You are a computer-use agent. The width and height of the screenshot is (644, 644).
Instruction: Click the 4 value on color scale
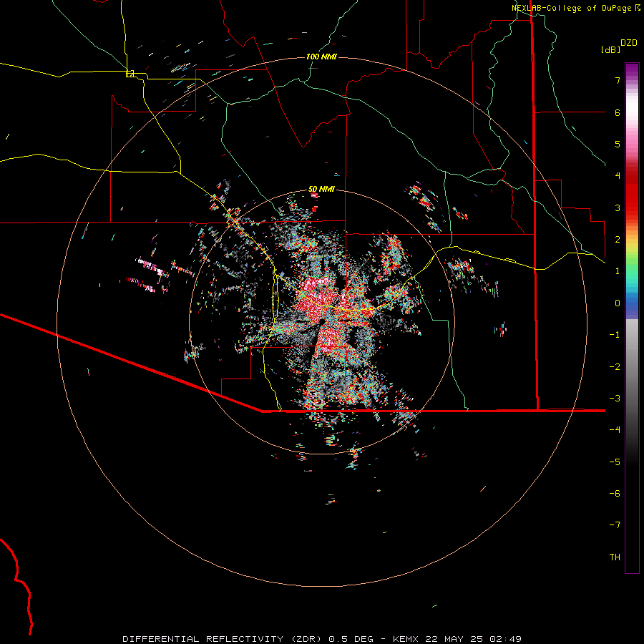click(618, 176)
